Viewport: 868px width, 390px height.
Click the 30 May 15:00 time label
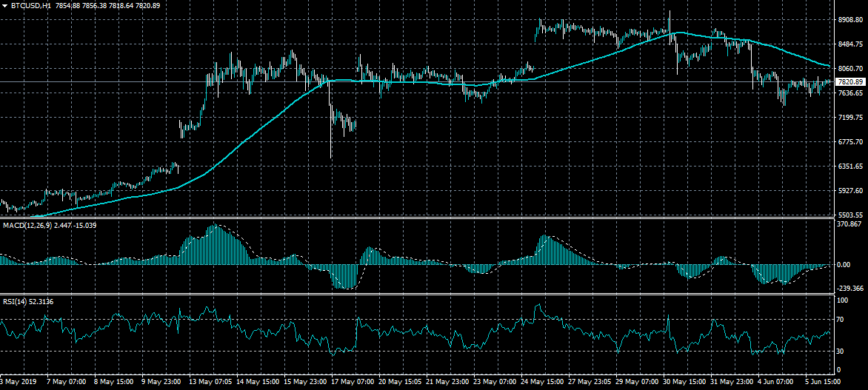tap(686, 383)
